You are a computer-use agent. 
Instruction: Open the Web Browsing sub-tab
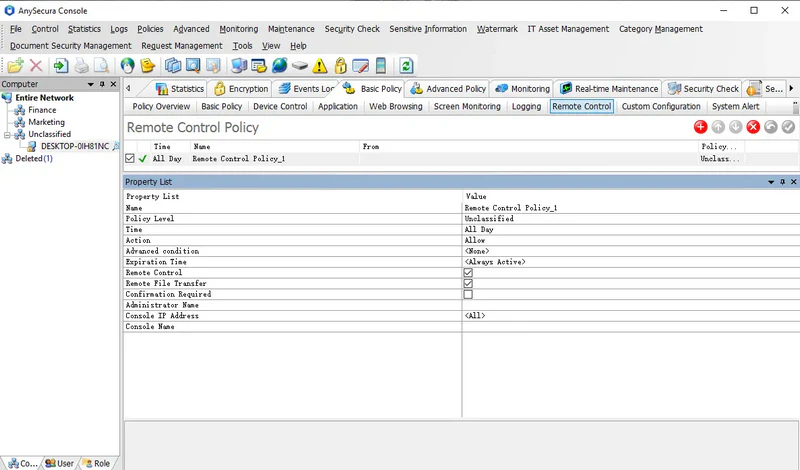tap(396, 107)
